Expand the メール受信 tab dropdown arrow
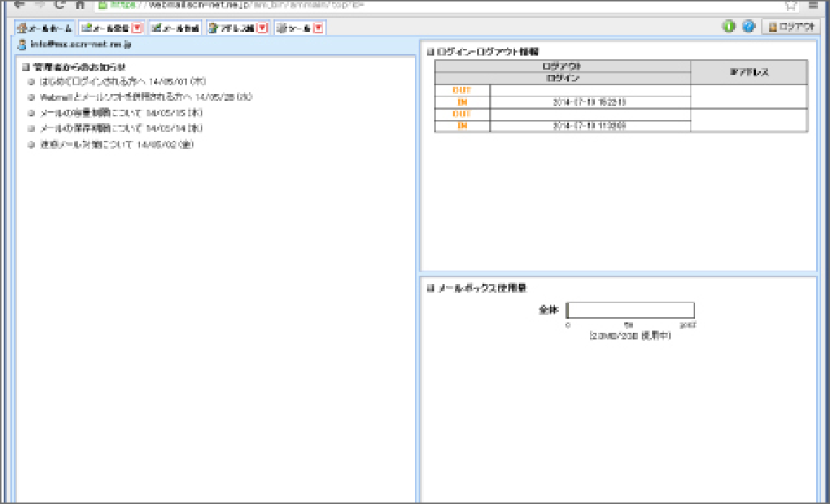 pyautogui.click(x=137, y=28)
